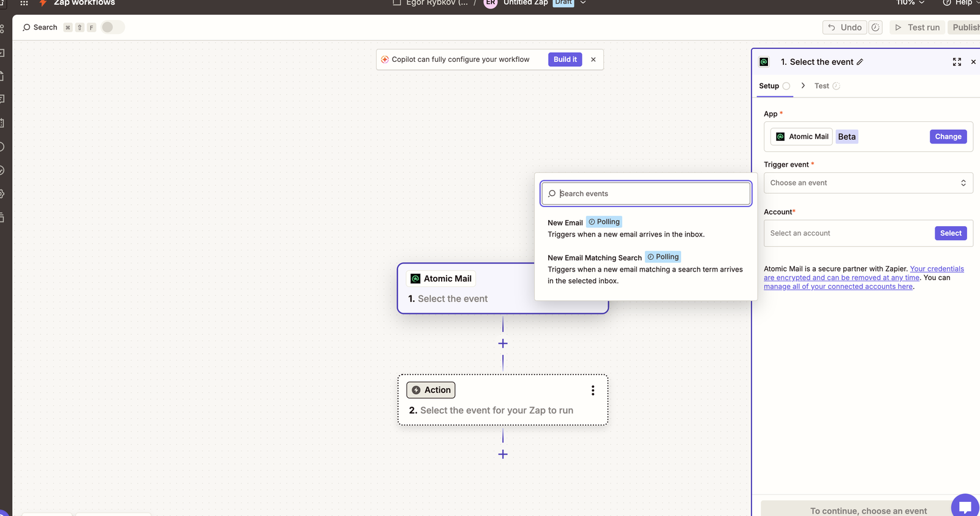Click the Select account button
Screen dimensions: 980x516
pos(951,233)
